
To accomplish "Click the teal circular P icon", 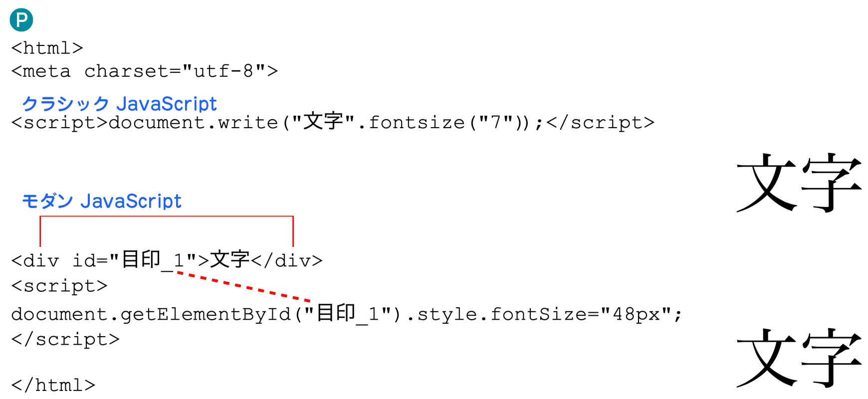I will (x=21, y=20).
